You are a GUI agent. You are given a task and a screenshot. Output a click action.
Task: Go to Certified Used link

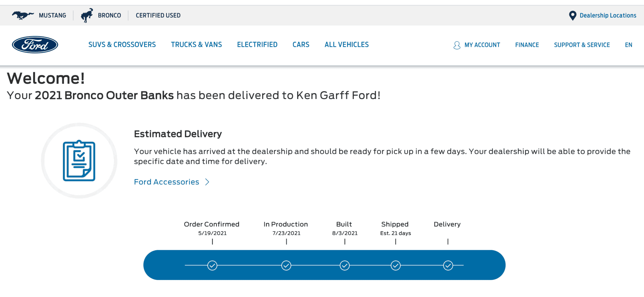coord(158,16)
